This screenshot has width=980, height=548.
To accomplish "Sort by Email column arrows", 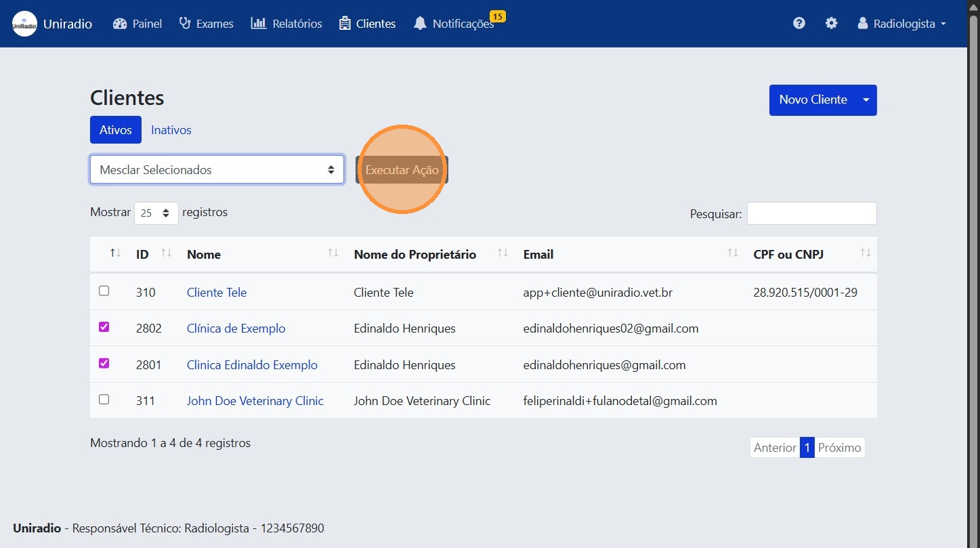I will click(x=733, y=253).
